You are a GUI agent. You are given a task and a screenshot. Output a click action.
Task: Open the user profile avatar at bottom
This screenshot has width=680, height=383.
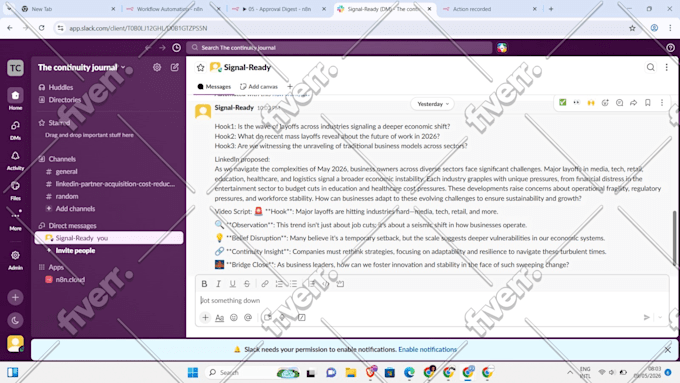[x=15, y=344]
